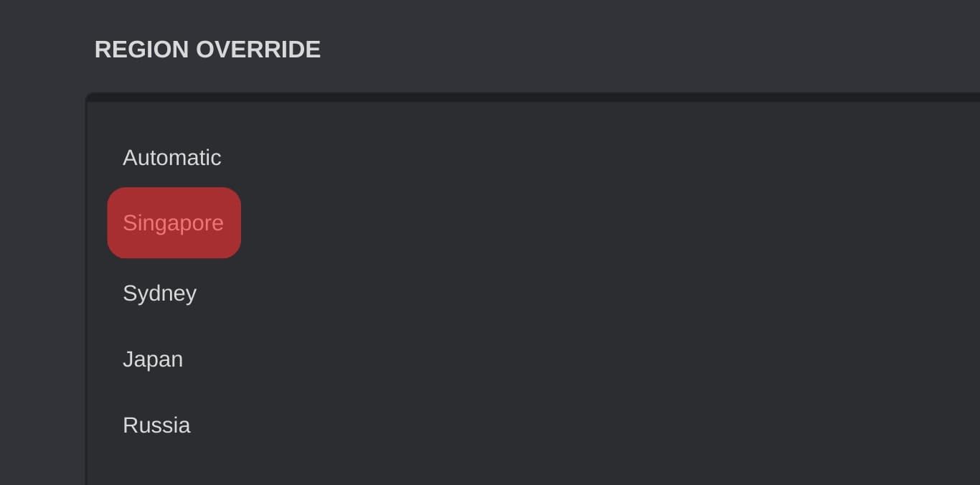Click the REGION OVERRIDE heading
The width and height of the screenshot is (980, 485).
207,50
